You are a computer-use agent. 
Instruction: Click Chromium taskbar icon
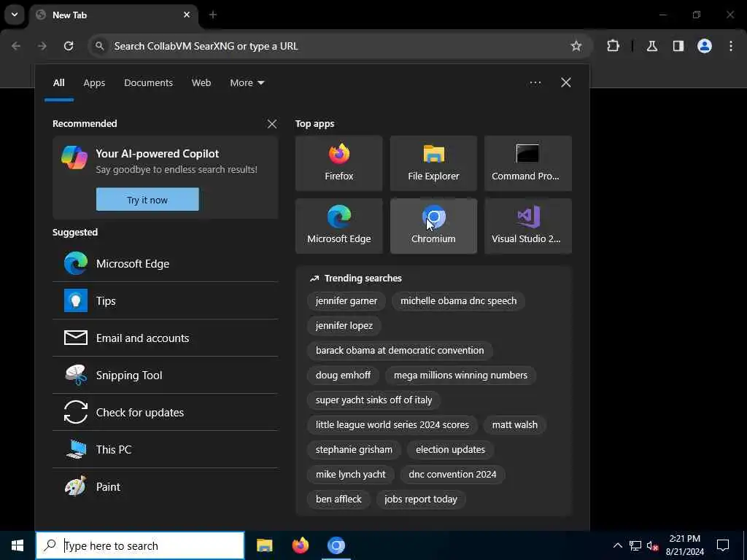[x=336, y=545]
